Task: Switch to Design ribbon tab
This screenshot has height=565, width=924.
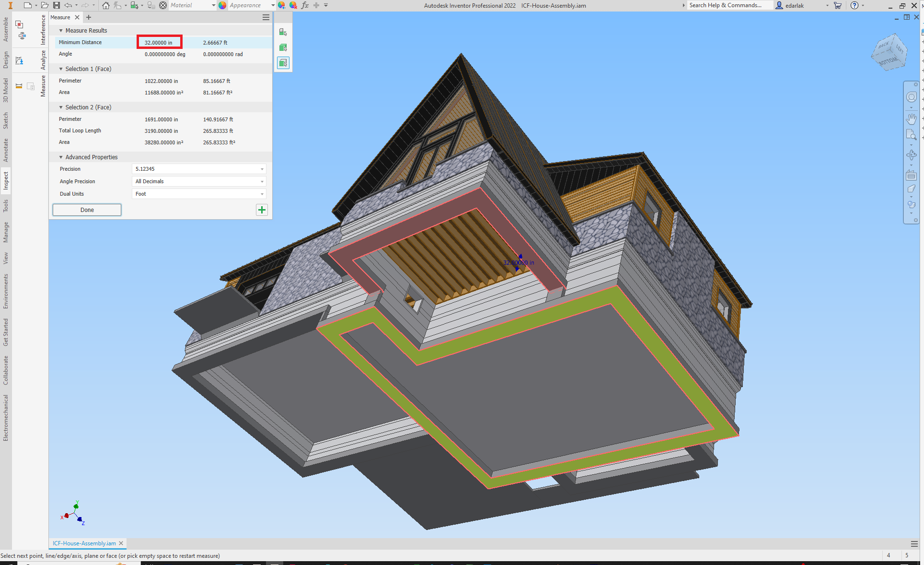Action: [6, 60]
